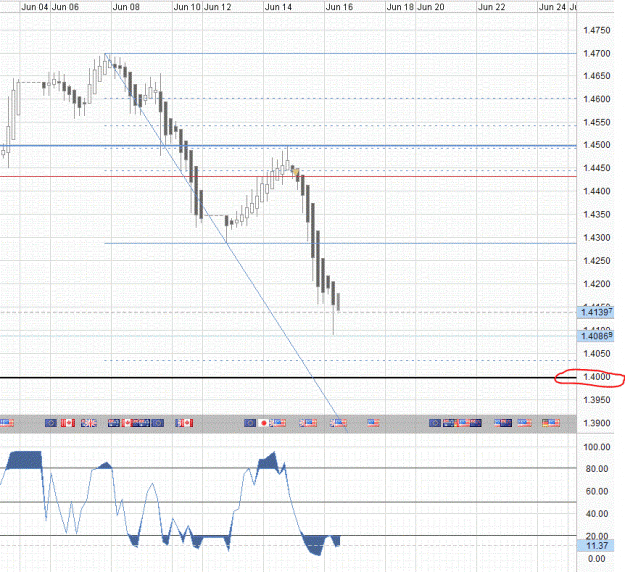Click the 1.4650 price axis label
Viewport: 625px width, 572px height.
597,76
